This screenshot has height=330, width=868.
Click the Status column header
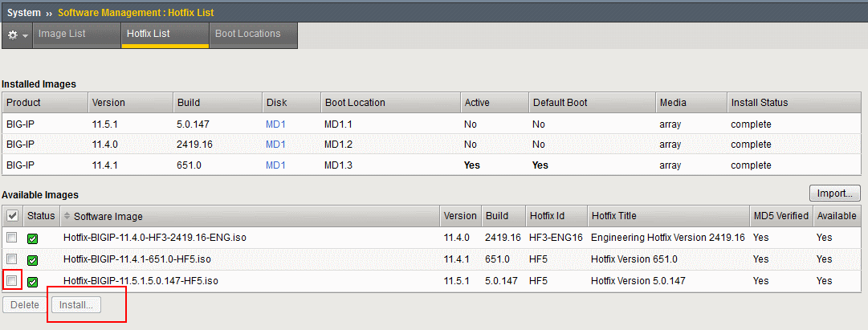(41, 215)
